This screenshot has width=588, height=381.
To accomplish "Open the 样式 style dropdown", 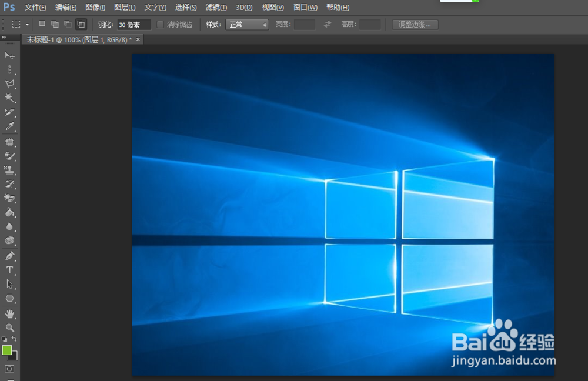I will 247,25.
